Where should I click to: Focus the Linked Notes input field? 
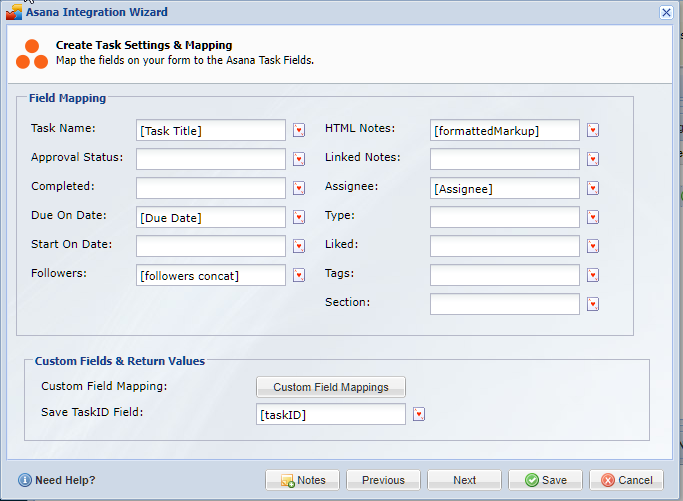505,159
